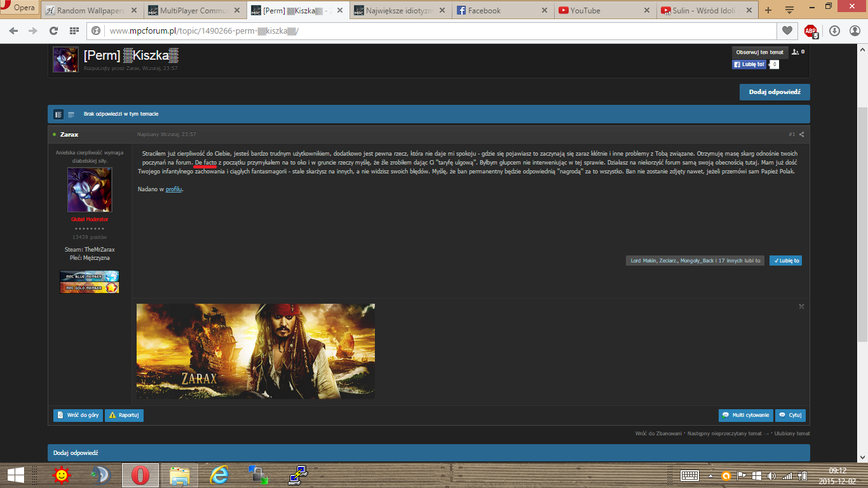Follow the Wróć do Zbanowani link
Image resolution: width=868 pixels, height=488 pixels.
pyautogui.click(x=658, y=433)
